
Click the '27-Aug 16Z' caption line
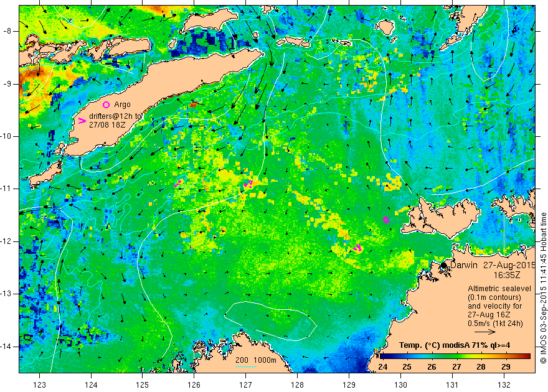(x=488, y=315)
